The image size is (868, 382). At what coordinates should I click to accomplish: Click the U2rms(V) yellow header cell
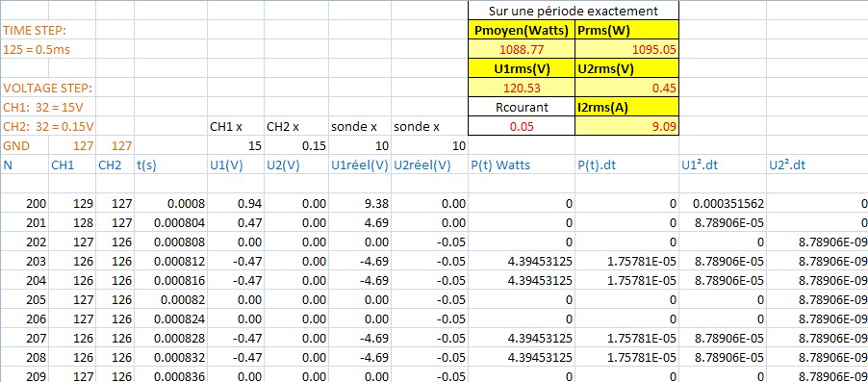pyautogui.click(x=627, y=69)
